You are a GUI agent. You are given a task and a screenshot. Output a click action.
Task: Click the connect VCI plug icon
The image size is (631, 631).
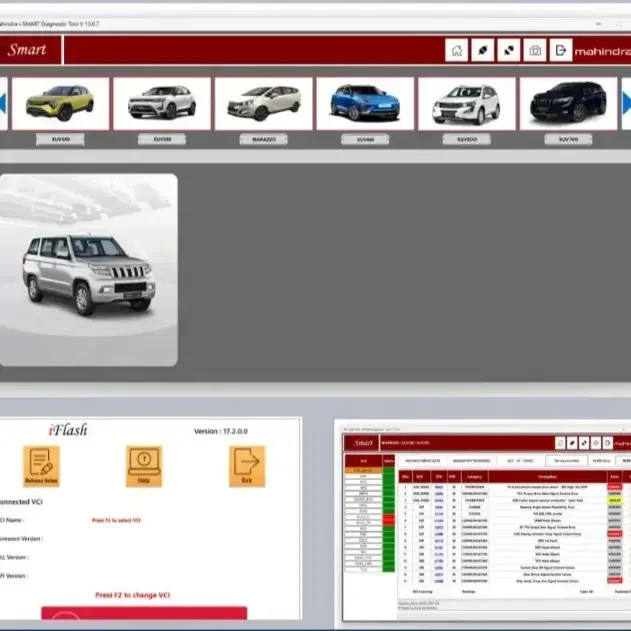click(483, 50)
